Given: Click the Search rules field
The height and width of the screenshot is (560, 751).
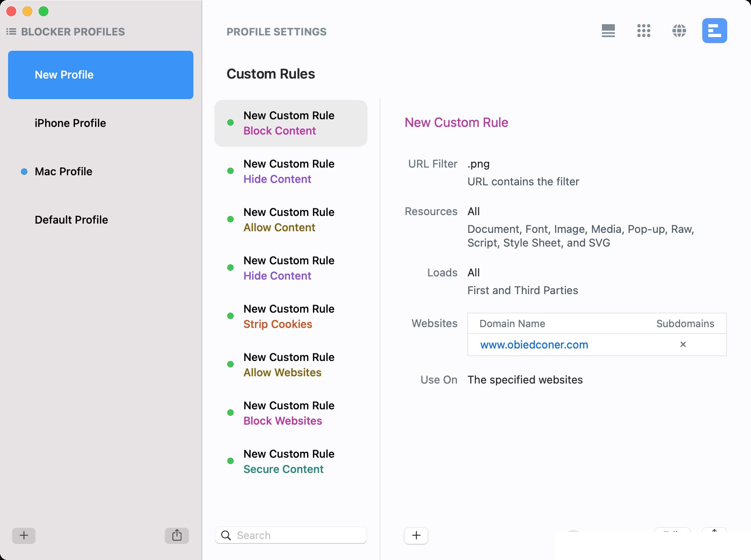Looking at the screenshot, I should pyautogui.click(x=291, y=535).
